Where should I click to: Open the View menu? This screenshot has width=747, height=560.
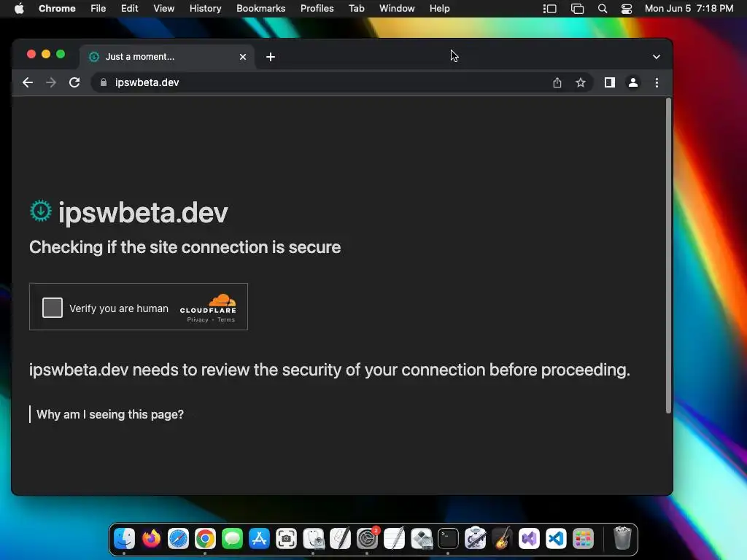(163, 8)
